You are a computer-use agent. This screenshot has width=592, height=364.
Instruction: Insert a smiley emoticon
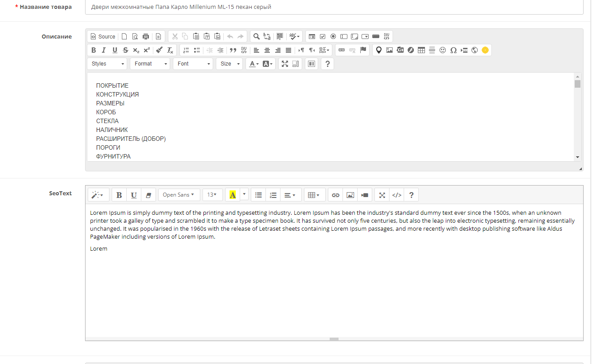443,50
